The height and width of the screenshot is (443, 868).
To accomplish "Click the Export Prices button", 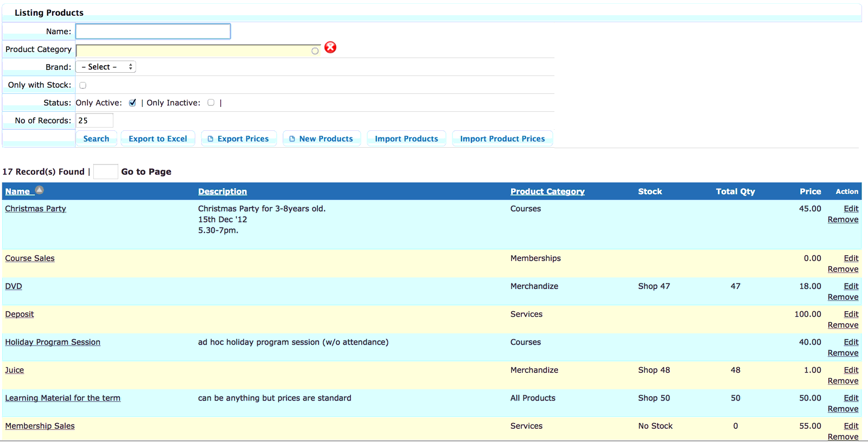I will (x=239, y=139).
